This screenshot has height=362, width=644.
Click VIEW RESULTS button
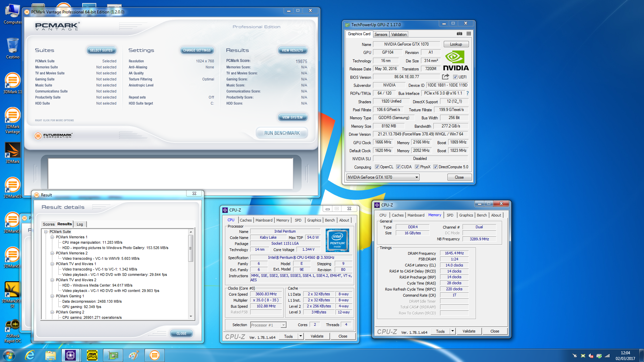(x=292, y=50)
